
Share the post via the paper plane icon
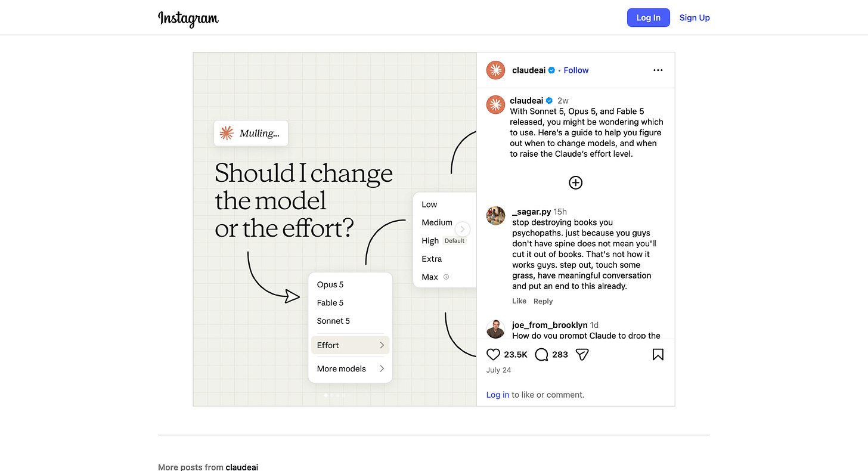(x=582, y=355)
